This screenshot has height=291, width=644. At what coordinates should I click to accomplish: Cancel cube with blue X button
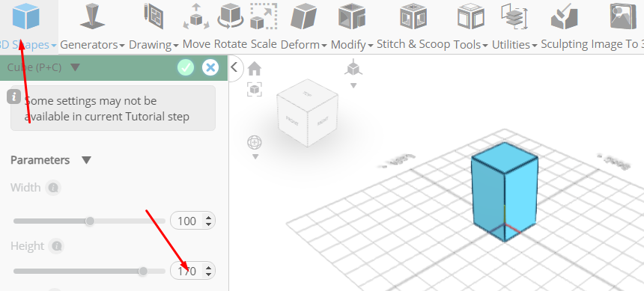pyautogui.click(x=210, y=67)
